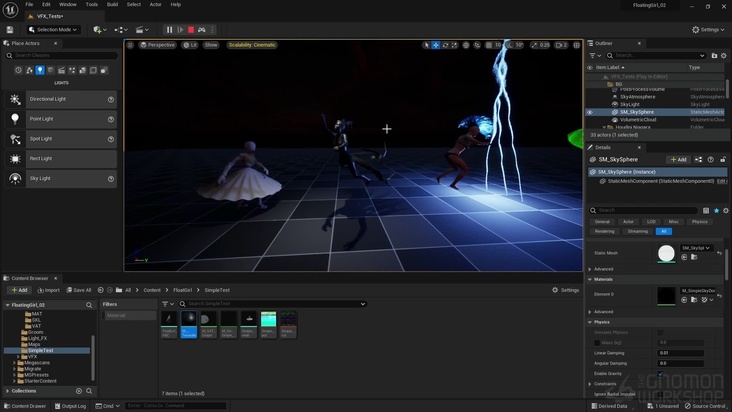Toggle the Enable Gravity checkbox
The height and width of the screenshot is (412, 732).
660,373
